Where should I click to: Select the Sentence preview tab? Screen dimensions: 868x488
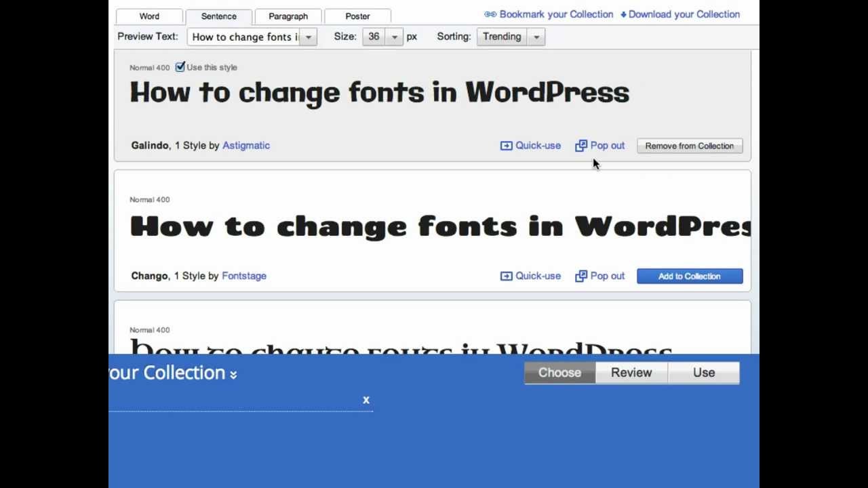pyautogui.click(x=218, y=16)
